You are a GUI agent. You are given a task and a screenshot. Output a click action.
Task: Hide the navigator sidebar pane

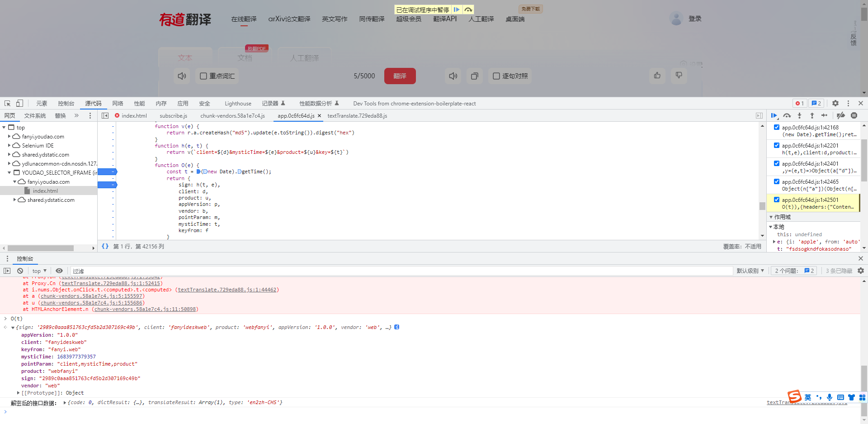point(105,115)
